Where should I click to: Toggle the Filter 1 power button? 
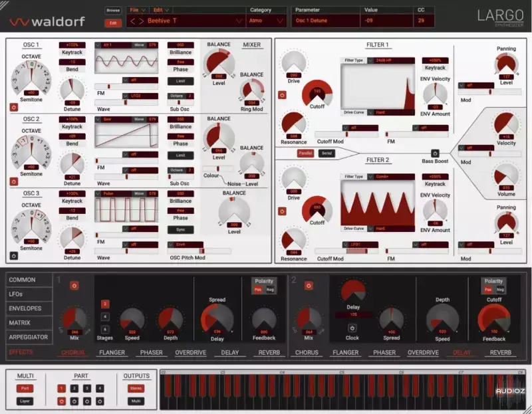[282, 95]
